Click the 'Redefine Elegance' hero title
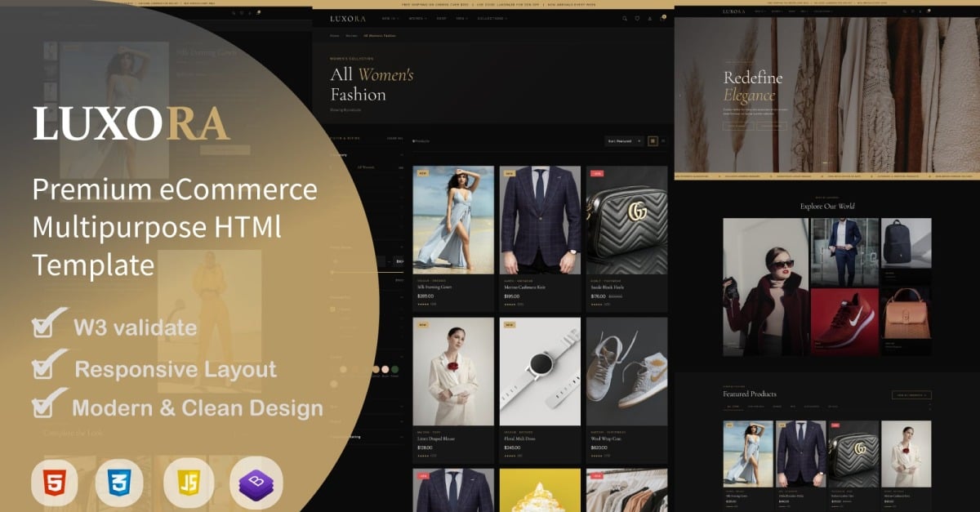 click(753, 87)
